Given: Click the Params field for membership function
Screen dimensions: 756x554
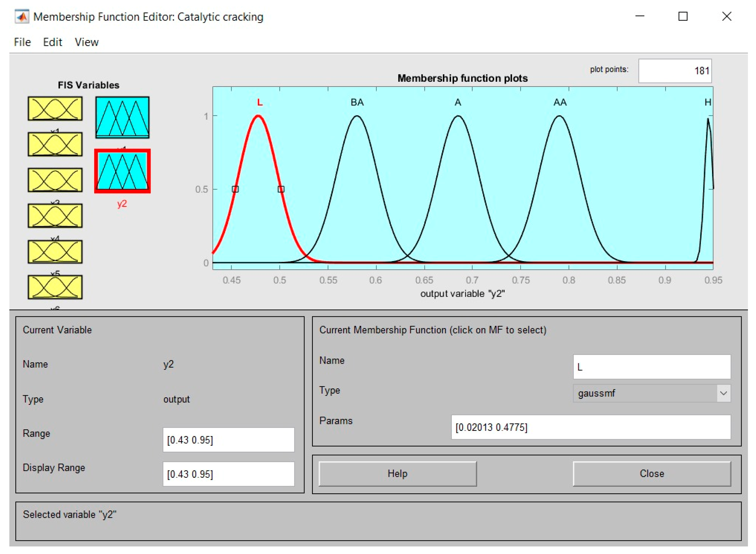Looking at the screenshot, I should [590, 427].
